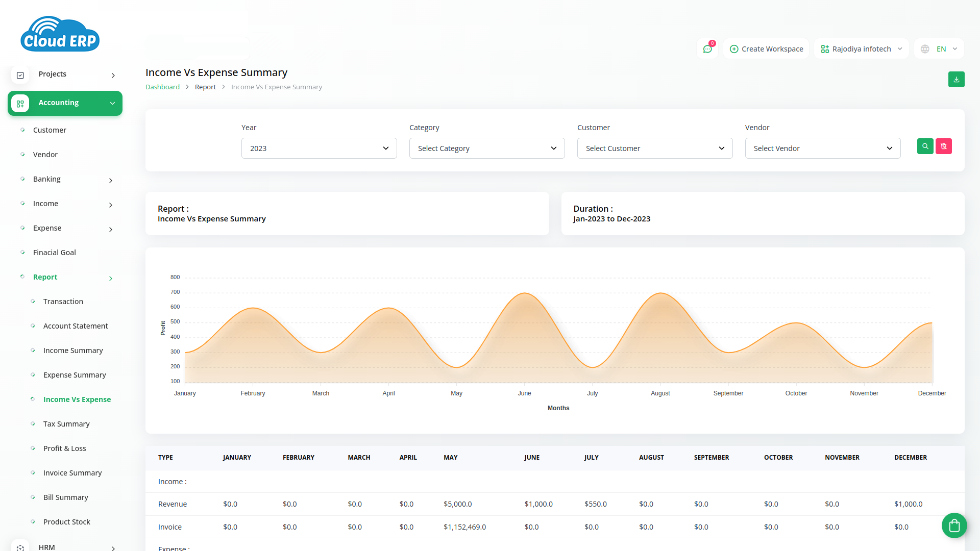
Task: Open the Select Category dropdown
Action: tap(486, 148)
